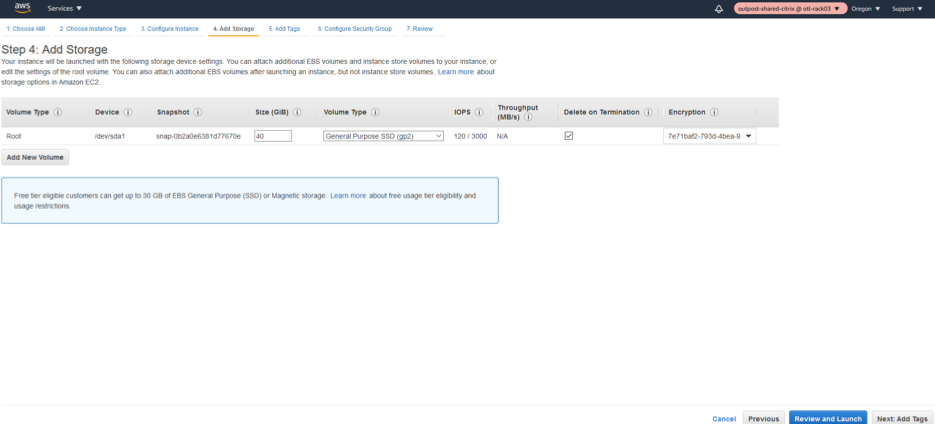Go to step 6. Configure Security Group
The width and height of the screenshot is (935, 424).
point(355,29)
